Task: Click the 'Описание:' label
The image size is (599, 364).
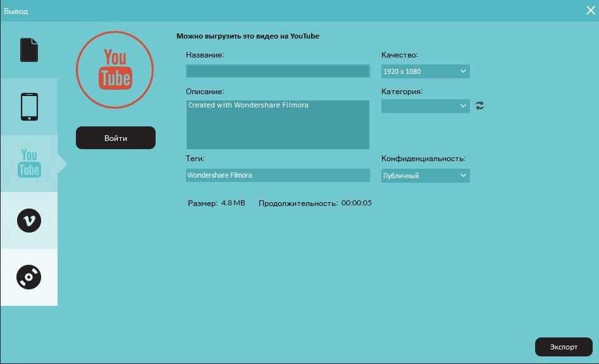Action: 205,92
